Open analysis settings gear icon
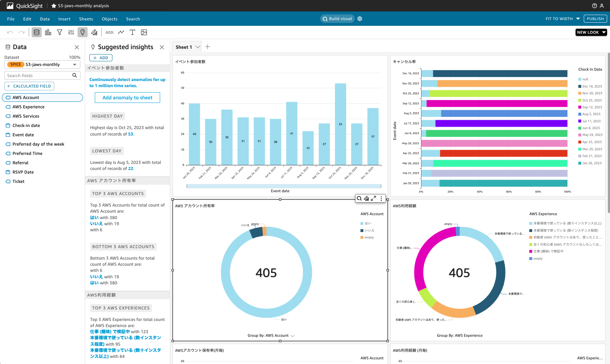Screen dimensions: 610x364 point(360,19)
